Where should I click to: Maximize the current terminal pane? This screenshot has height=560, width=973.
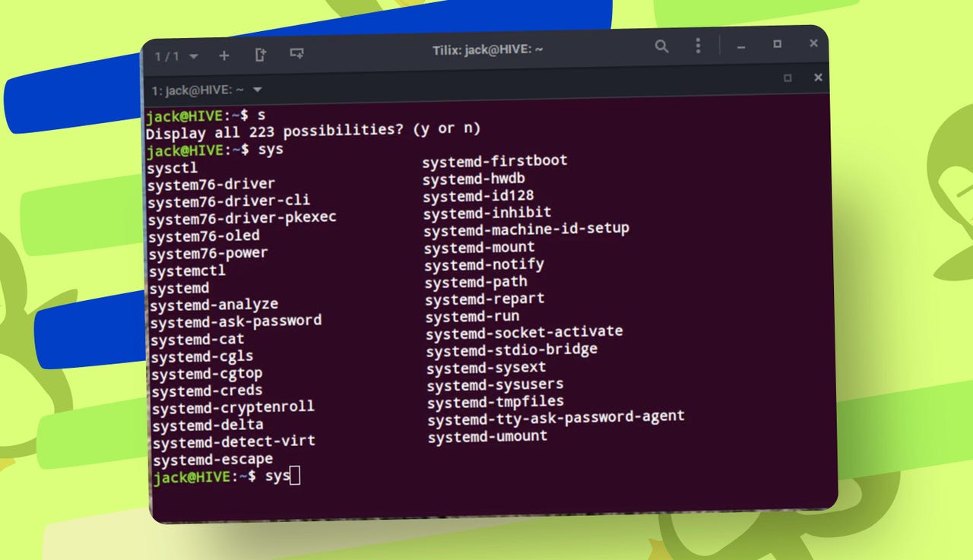point(788,78)
